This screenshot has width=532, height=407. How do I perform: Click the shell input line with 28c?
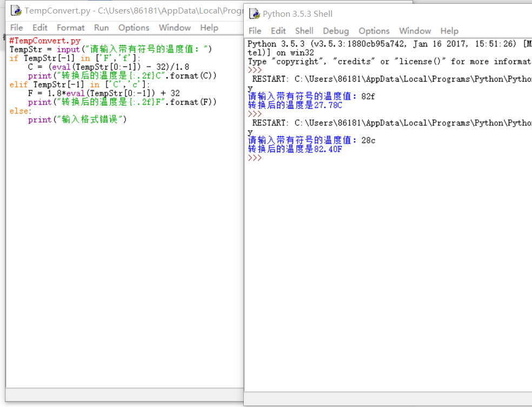[x=311, y=140]
